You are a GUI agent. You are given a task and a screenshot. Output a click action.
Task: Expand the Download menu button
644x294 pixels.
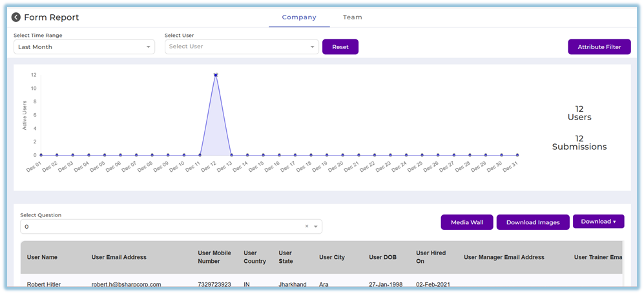[598, 222]
